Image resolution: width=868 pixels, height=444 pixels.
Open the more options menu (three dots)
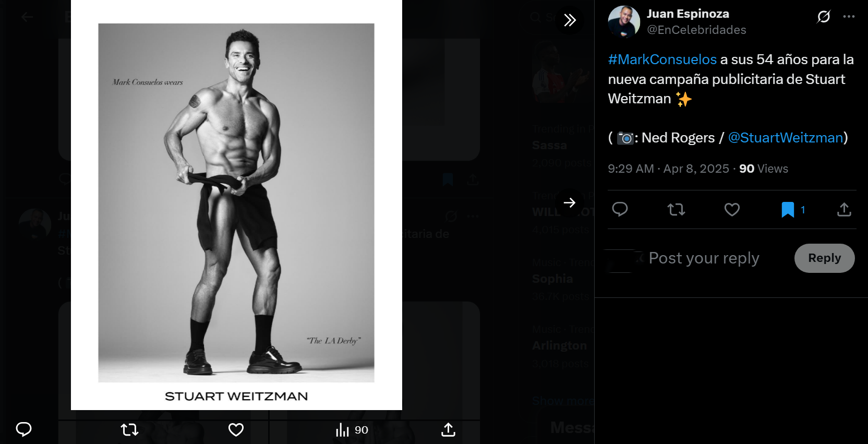(x=849, y=17)
